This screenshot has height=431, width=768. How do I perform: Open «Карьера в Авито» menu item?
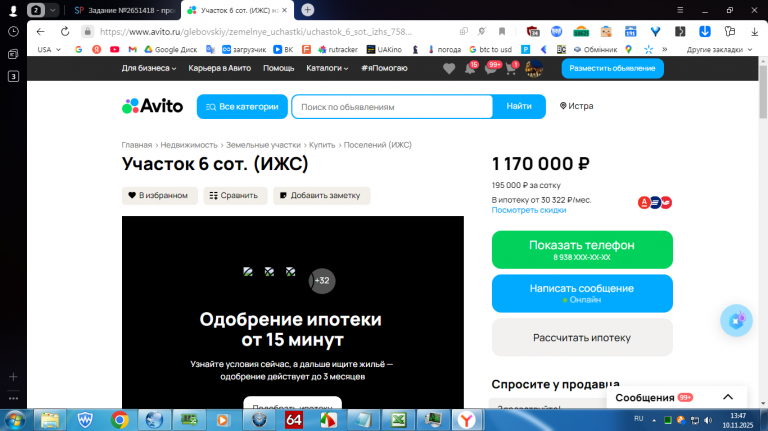tap(219, 68)
